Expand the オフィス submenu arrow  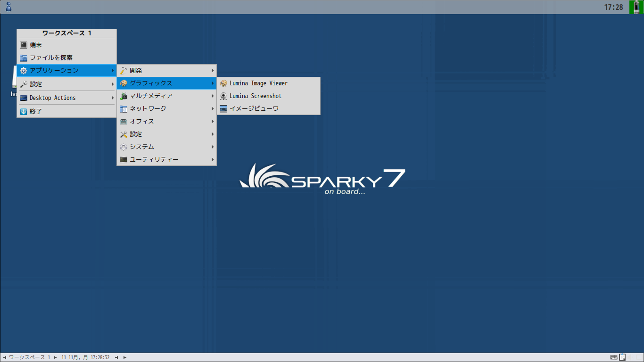coord(213,122)
